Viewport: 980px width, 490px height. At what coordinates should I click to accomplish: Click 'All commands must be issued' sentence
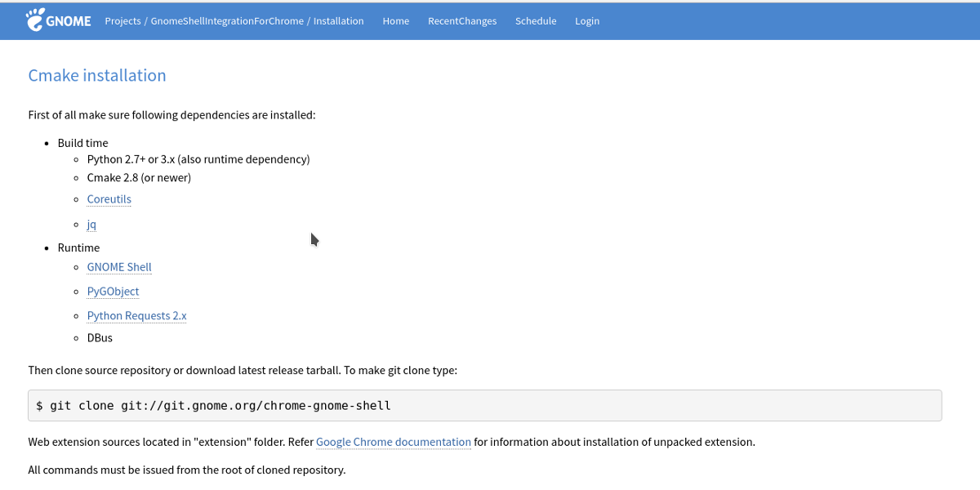[x=187, y=470]
